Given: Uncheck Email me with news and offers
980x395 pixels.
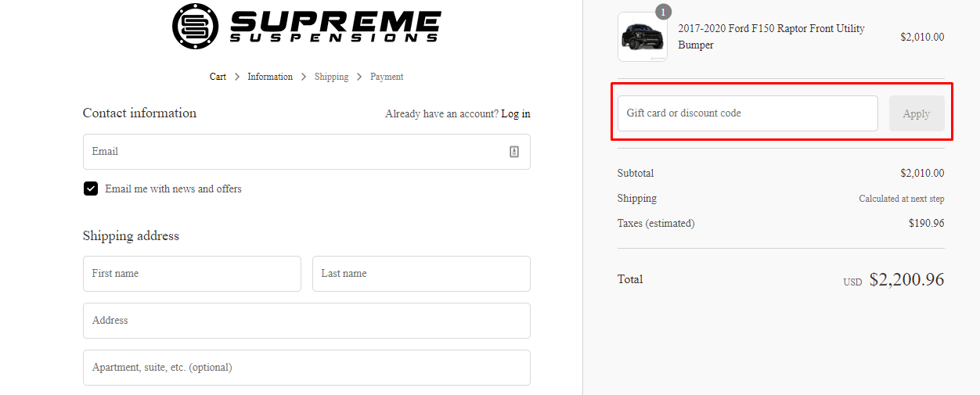Looking at the screenshot, I should [91, 189].
